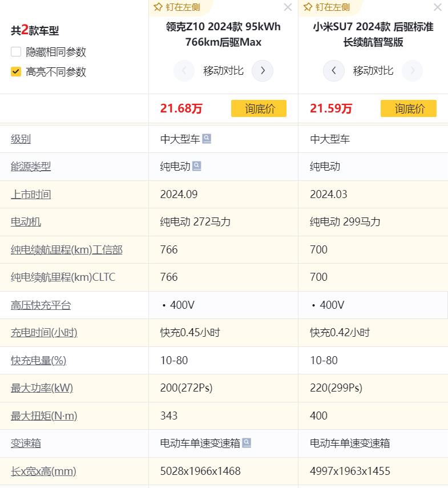The height and width of the screenshot is (488, 448).
Task: Select the 纯电续航里程(km)CLTC label
Action: 63,277
